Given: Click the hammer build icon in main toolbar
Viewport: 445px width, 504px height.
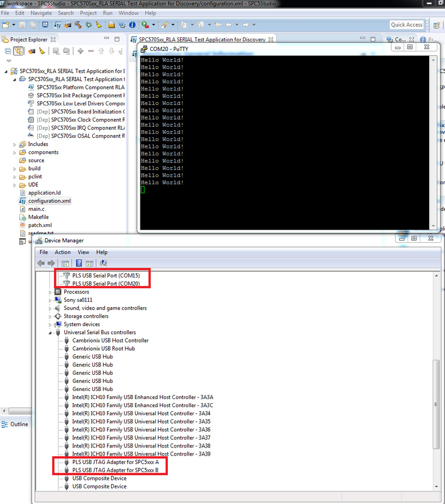Looking at the screenshot, I should [78, 25].
